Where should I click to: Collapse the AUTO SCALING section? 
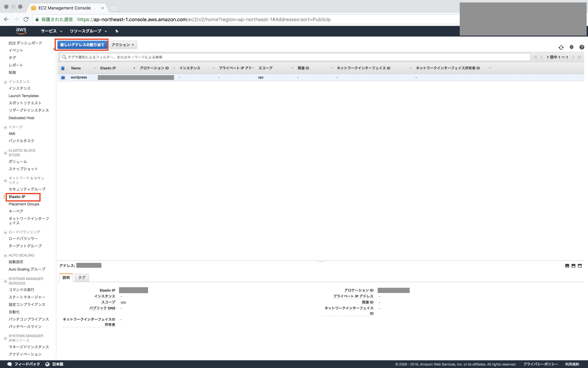point(5,255)
